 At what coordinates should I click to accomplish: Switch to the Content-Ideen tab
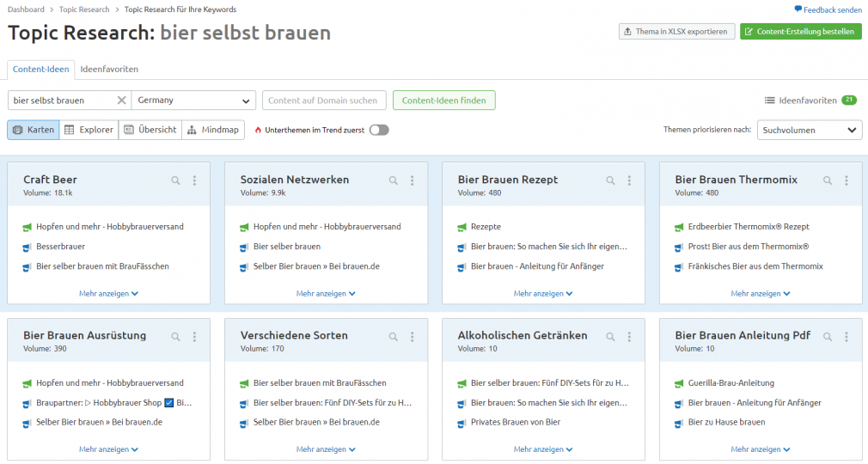click(x=41, y=70)
